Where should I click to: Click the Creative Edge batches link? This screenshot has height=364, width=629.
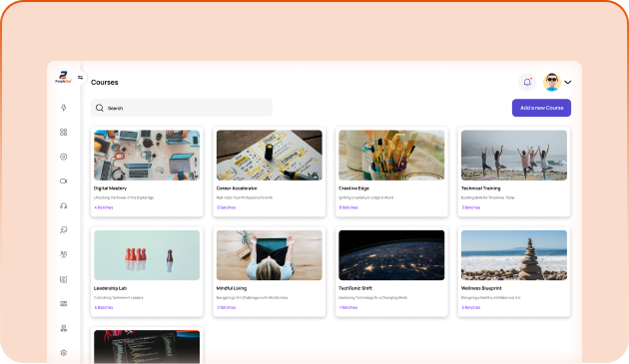tap(348, 207)
